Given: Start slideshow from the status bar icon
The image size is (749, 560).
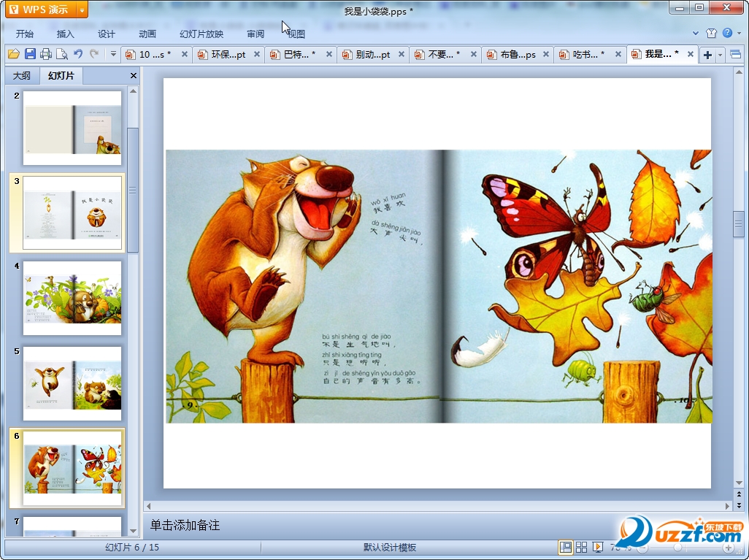Looking at the screenshot, I should (x=597, y=547).
